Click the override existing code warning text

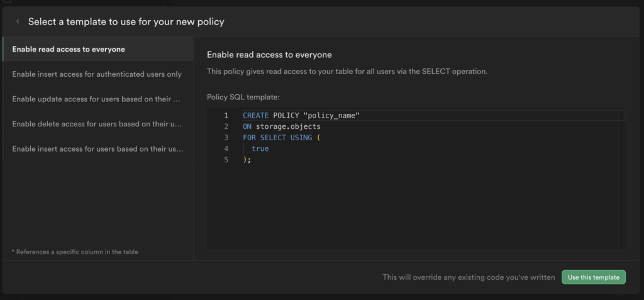click(x=469, y=277)
